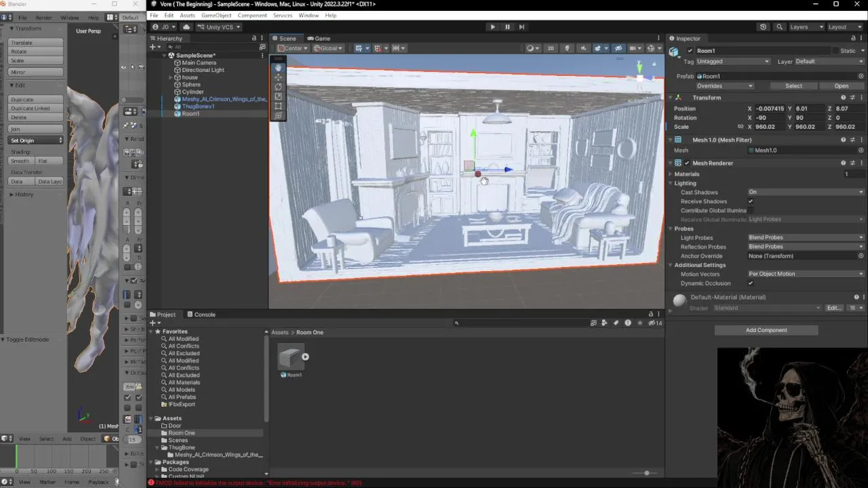The height and width of the screenshot is (488, 868).
Task: Click Position X value field
Action: pyautogui.click(x=769, y=108)
